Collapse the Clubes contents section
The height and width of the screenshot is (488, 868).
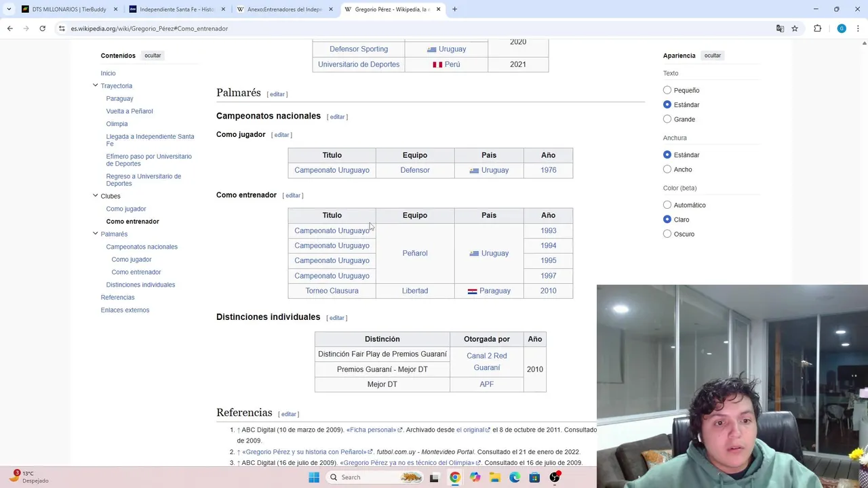coord(95,196)
